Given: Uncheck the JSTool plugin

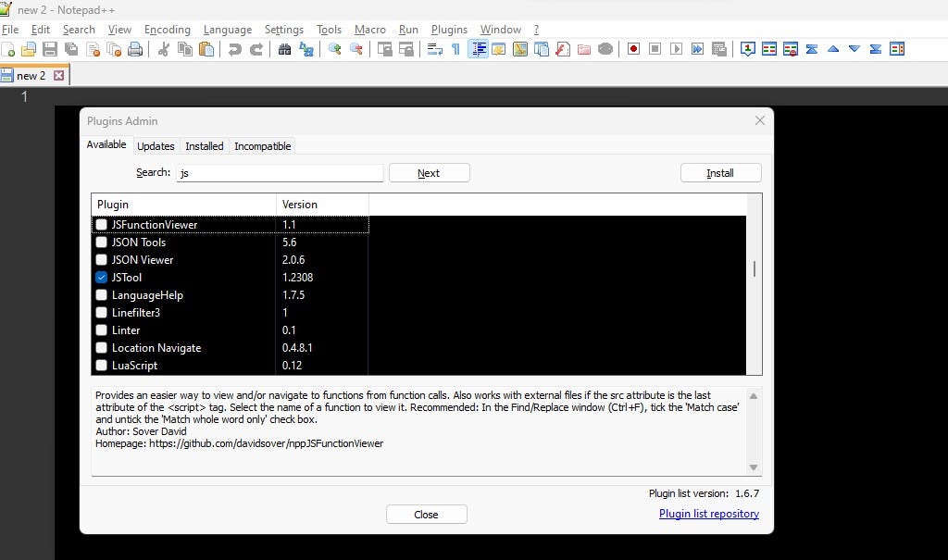Looking at the screenshot, I should pyautogui.click(x=101, y=277).
